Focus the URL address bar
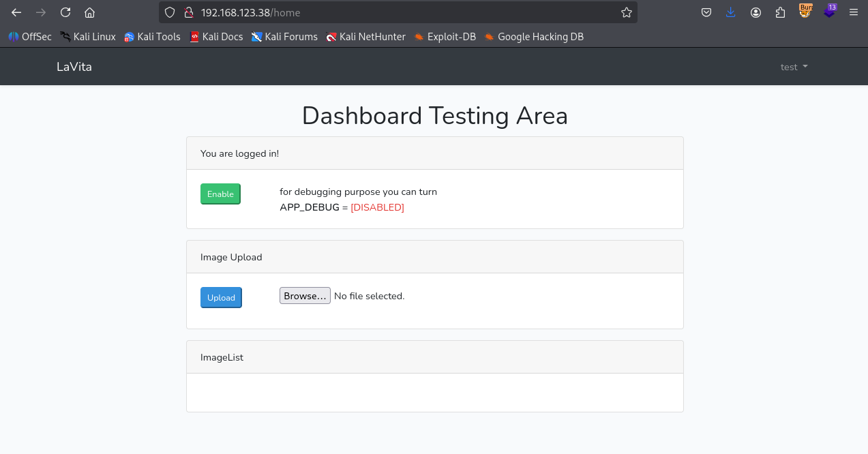The image size is (868, 454). click(409, 12)
